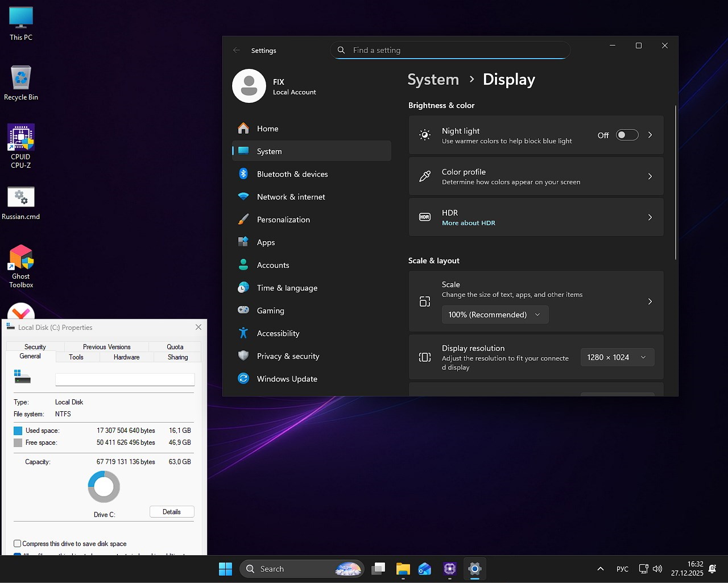Open the Scale 100% dropdown
Screen dimensions: 728x583
pyautogui.click(x=495, y=315)
